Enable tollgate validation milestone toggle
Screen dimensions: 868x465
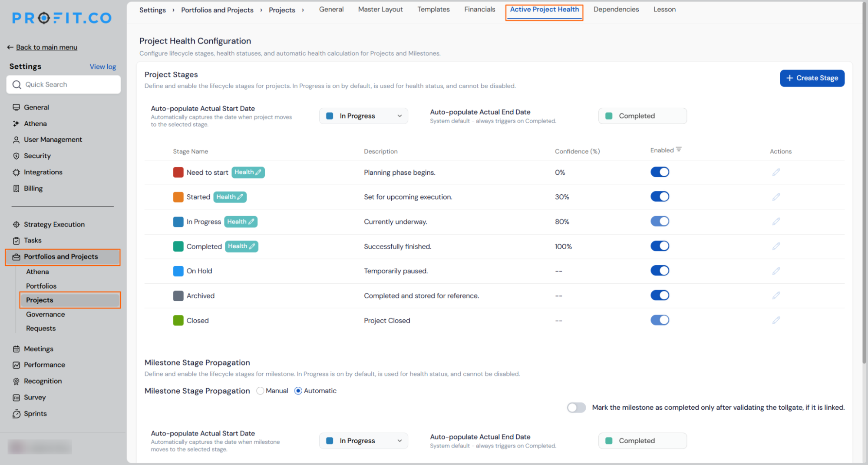click(x=576, y=408)
